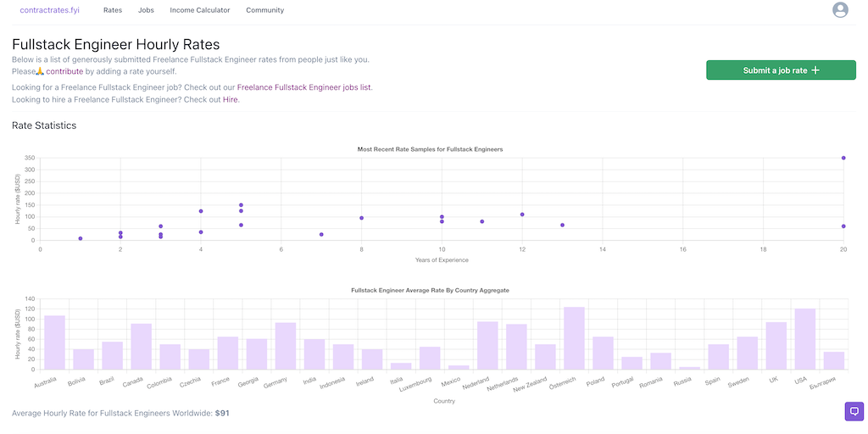Screen dimensions: 868x434
Task: Click the plus icon on Submit button
Action: click(815, 70)
